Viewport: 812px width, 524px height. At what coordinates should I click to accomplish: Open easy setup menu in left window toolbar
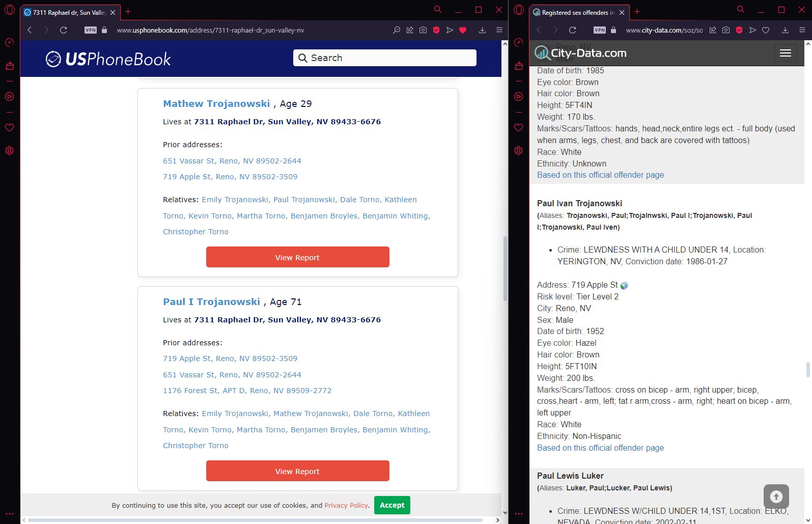[499, 30]
